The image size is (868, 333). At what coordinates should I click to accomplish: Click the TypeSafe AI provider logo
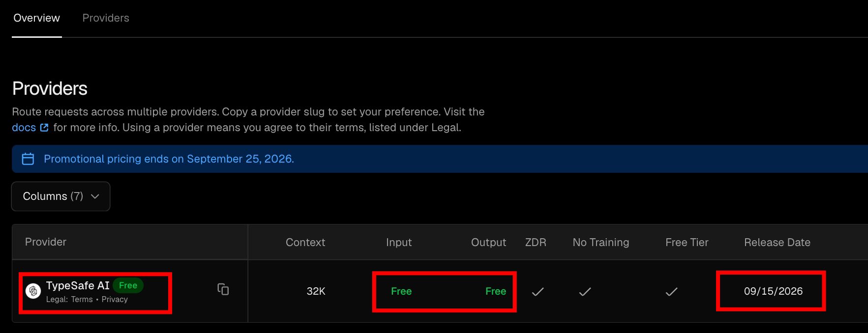pos(33,291)
